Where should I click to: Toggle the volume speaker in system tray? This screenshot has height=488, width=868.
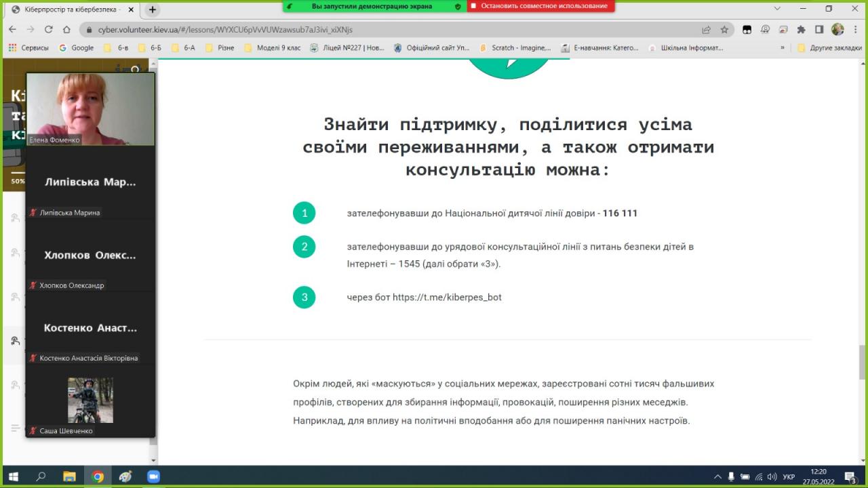coord(772,477)
